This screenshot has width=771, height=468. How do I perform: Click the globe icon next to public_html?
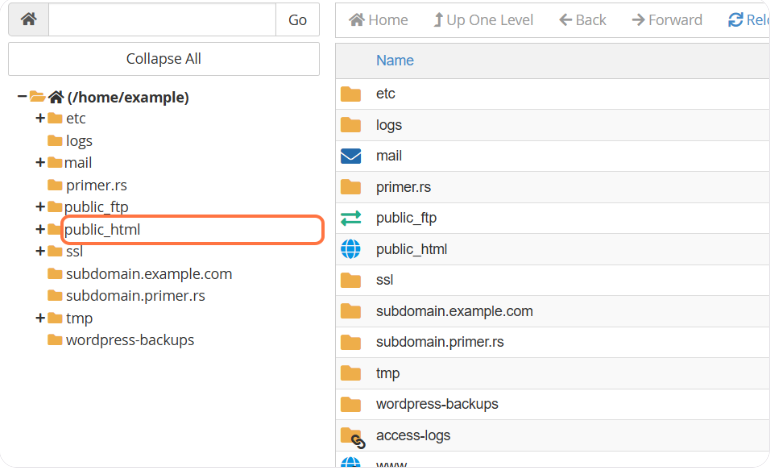tap(350, 249)
